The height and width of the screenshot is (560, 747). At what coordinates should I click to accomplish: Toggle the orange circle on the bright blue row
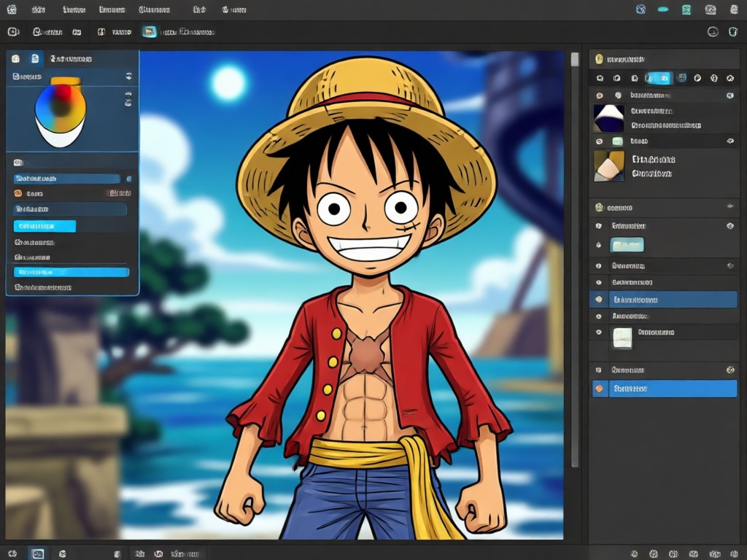600,389
